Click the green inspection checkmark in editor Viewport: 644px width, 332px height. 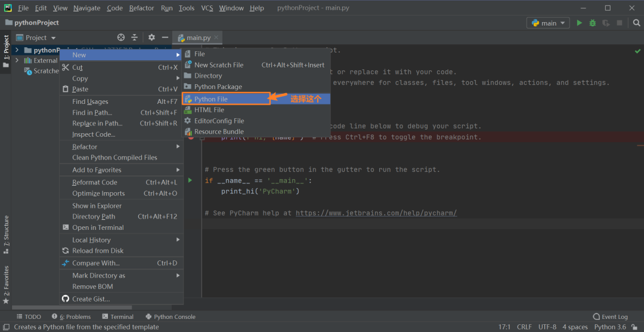[637, 51]
